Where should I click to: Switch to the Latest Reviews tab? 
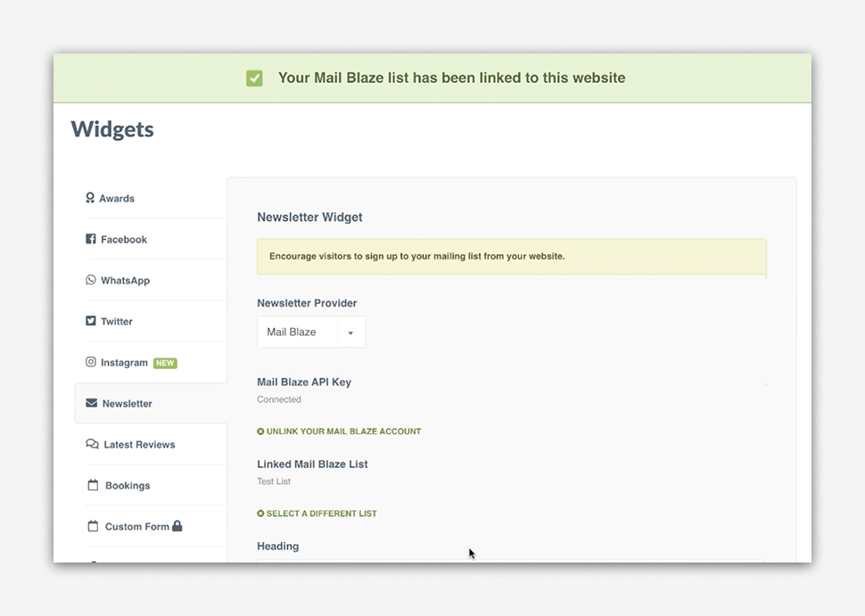pyautogui.click(x=139, y=444)
